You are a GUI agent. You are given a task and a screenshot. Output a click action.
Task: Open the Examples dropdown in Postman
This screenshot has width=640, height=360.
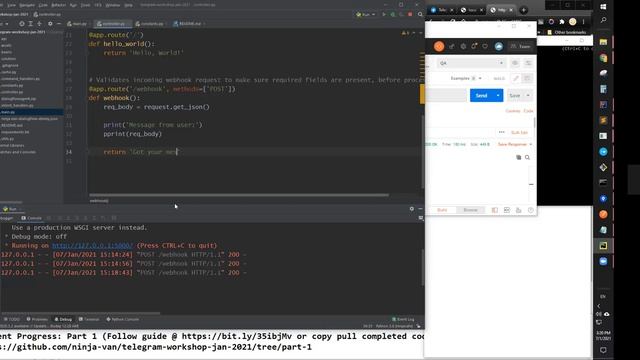[466, 78]
